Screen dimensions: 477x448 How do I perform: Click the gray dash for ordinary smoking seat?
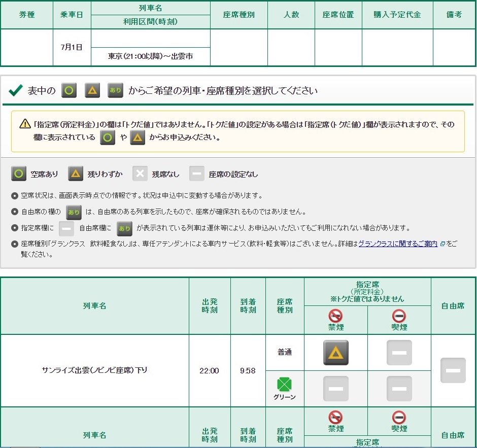click(399, 353)
